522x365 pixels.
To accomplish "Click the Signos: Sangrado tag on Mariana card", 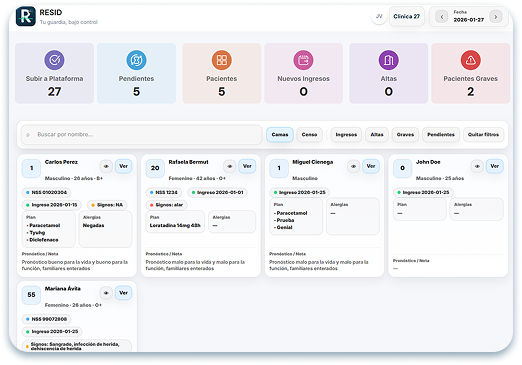I will point(77,346).
